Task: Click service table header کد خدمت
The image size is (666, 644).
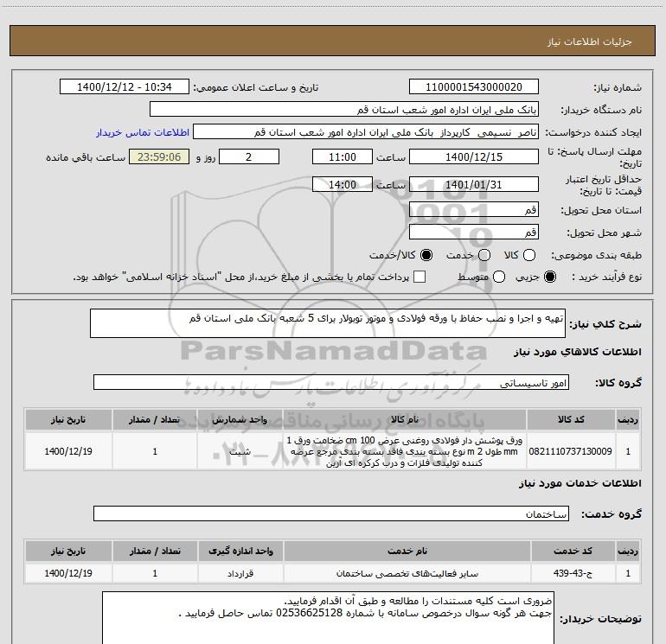Action: (573, 551)
